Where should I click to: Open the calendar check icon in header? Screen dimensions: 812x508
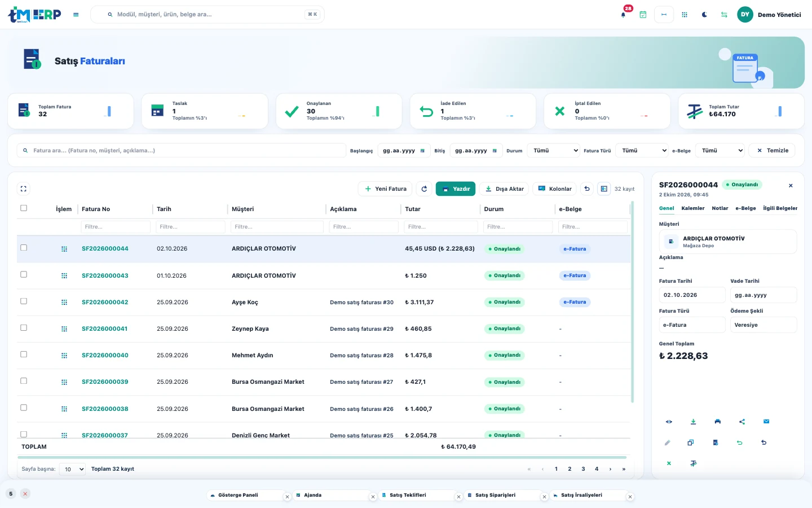tap(643, 15)
